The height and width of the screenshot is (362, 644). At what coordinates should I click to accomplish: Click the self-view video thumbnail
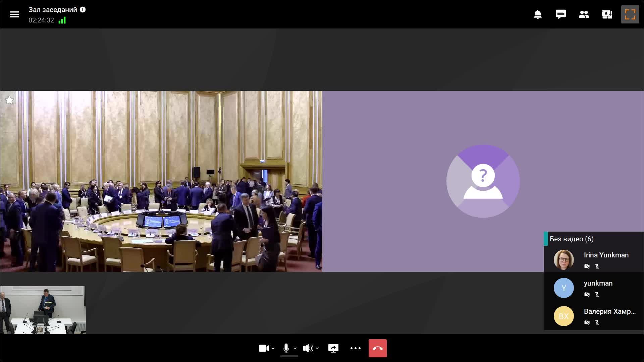click(x=43, y=310)
